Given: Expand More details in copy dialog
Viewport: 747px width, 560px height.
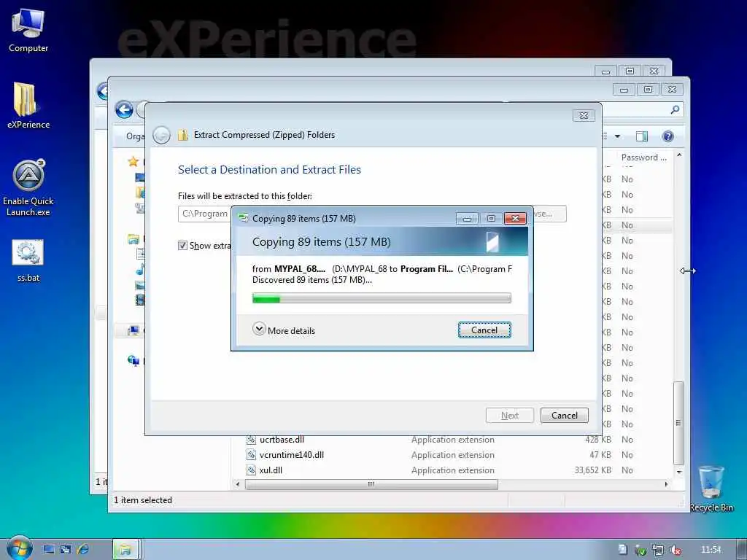Looking at the screenshot, I should coord(285,330).
